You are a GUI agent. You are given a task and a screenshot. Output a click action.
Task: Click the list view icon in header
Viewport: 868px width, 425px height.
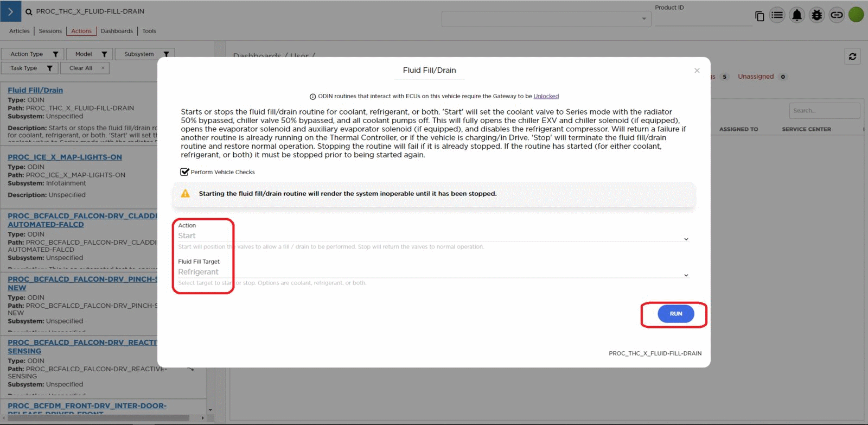[777, 15]
